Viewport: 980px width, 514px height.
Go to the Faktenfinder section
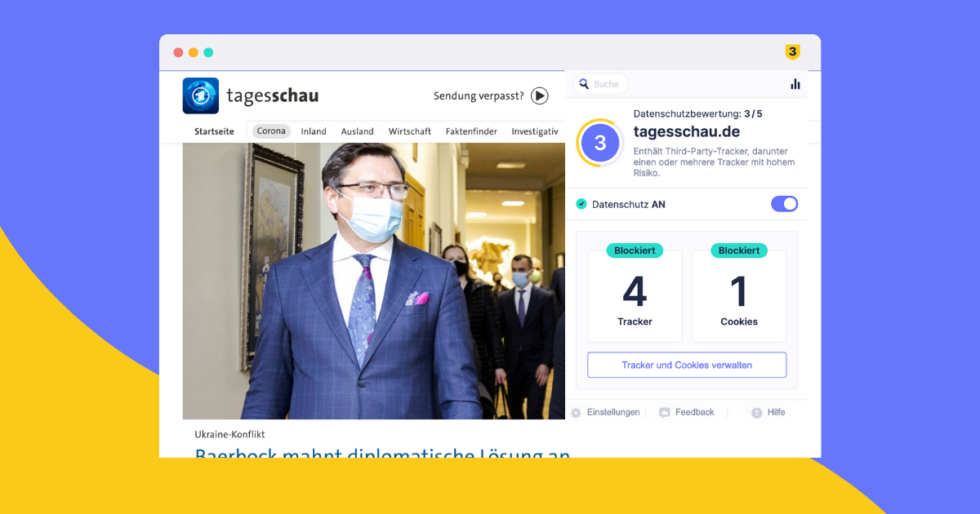point(471,131)
